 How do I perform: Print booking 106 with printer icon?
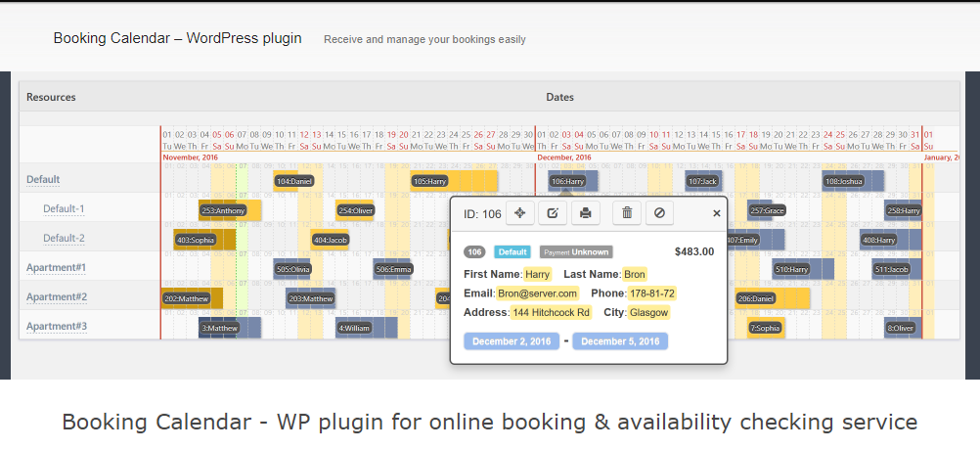pyautogui.click(x=585, y=213)
